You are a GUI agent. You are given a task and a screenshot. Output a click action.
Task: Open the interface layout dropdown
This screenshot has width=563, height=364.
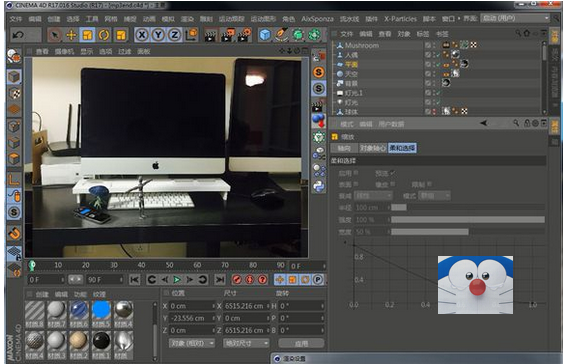515,18
